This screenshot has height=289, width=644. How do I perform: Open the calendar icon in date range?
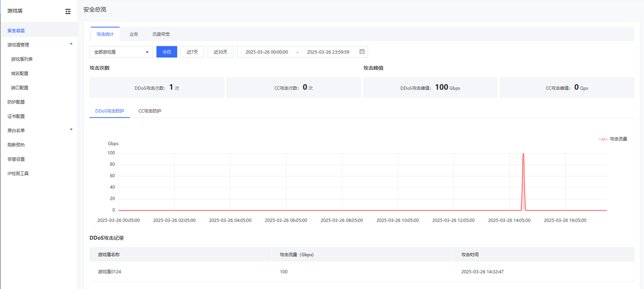pyautogui.click(x=362, y=52)
